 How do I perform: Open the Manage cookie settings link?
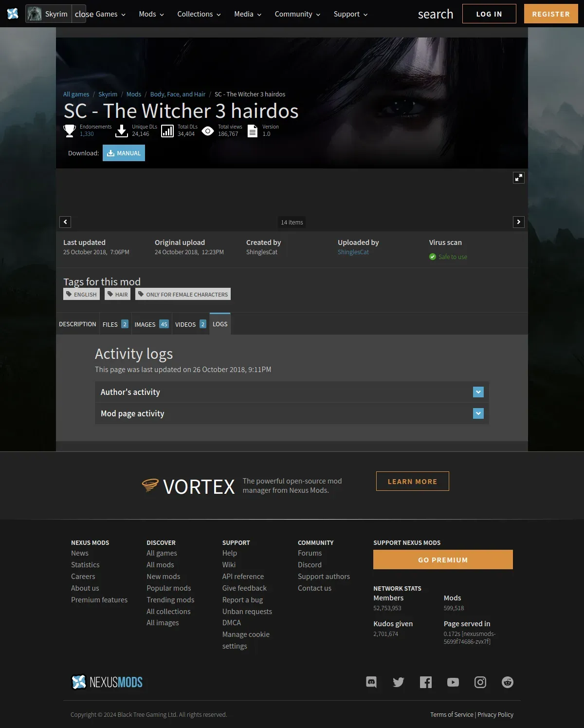246,640
